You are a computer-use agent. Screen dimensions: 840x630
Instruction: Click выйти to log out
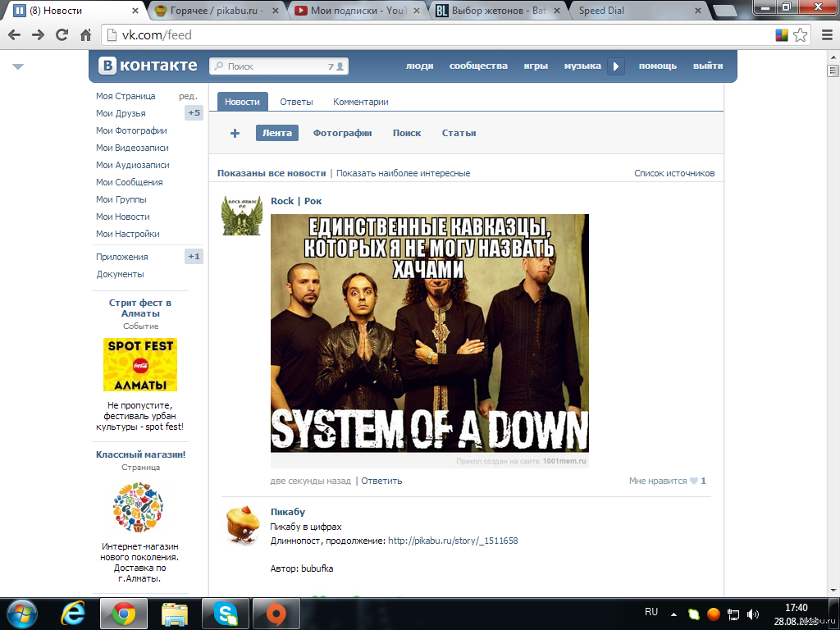click(708, 66)
